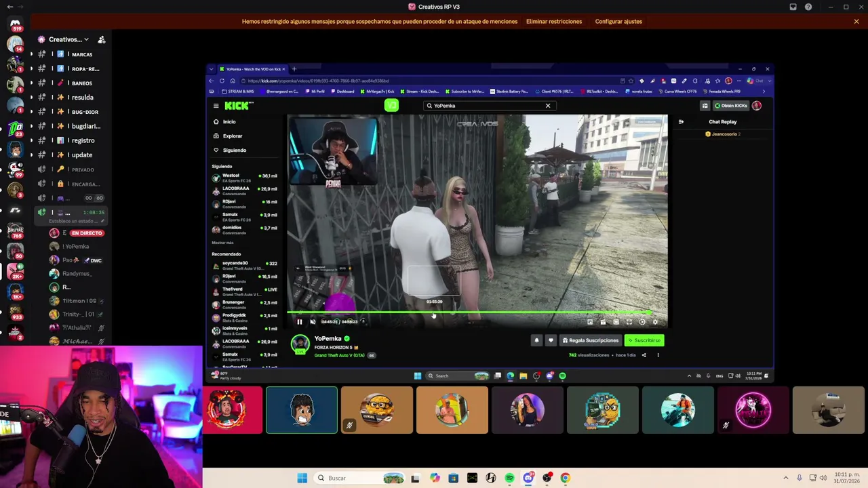The image size is (868, 488).
Task: Share the YoPemka video
Action: 644,355
